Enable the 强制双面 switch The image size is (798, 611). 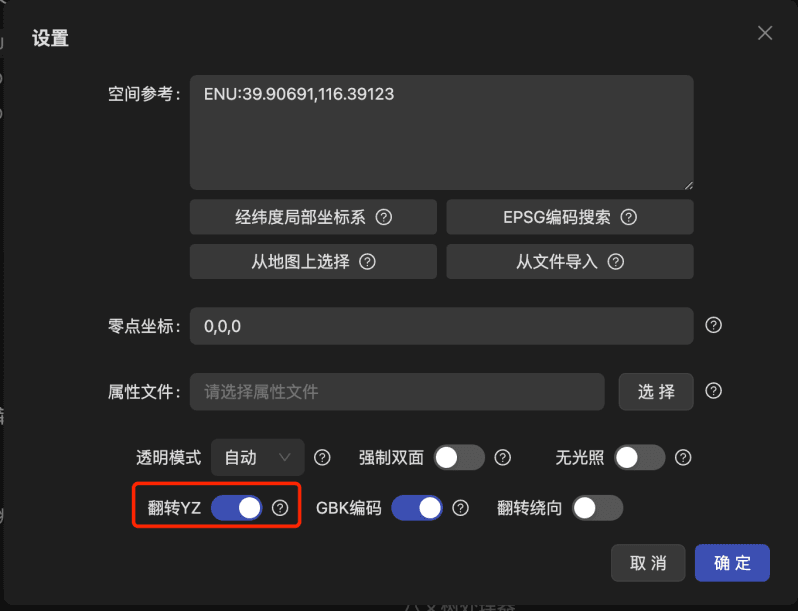[459, 457]
